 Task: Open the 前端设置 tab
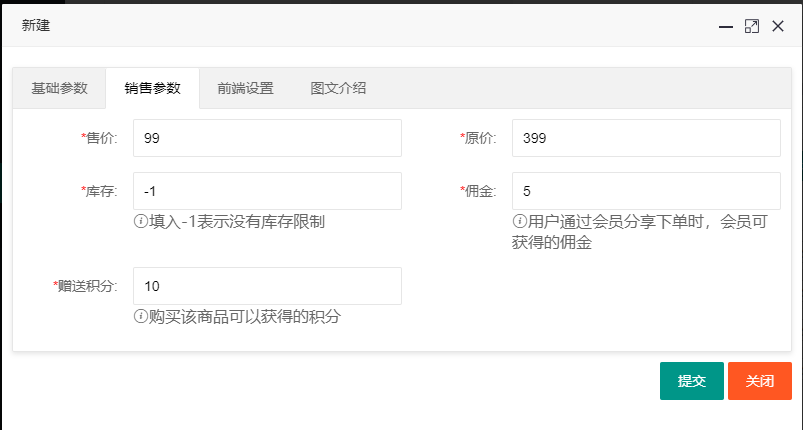coord(245,88)
